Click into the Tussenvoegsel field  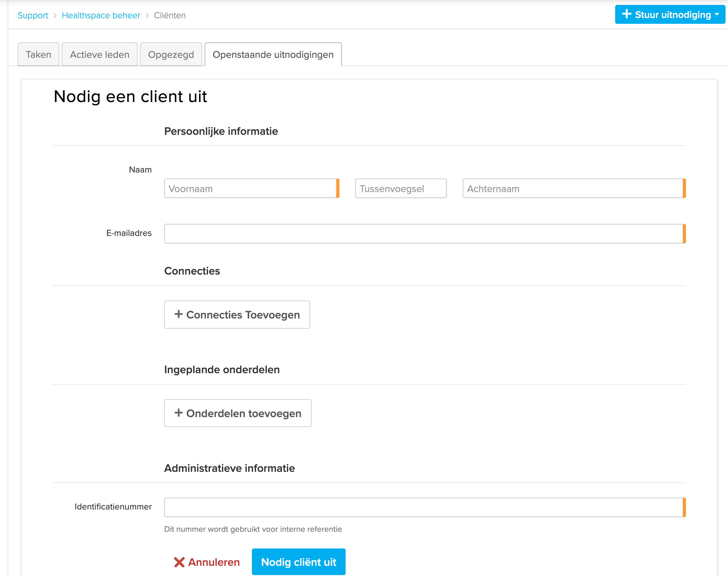tap(401, 189)
